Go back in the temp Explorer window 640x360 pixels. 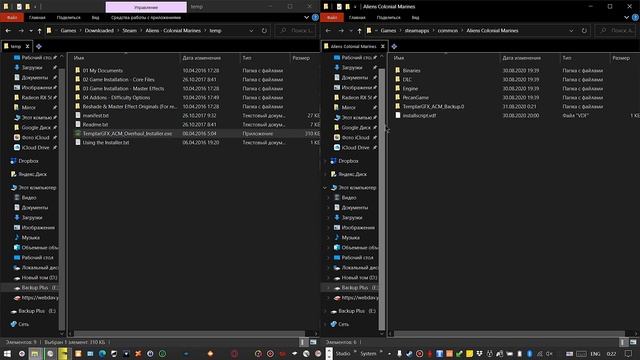click(8, 31)
